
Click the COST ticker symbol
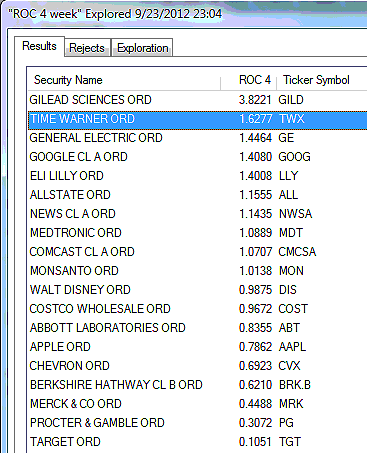coord(293,309)
